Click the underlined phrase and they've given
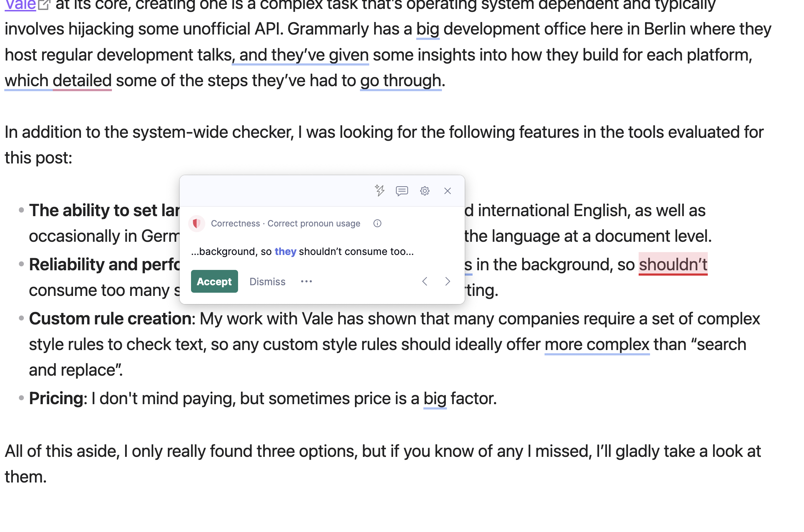 coord(300,55)
